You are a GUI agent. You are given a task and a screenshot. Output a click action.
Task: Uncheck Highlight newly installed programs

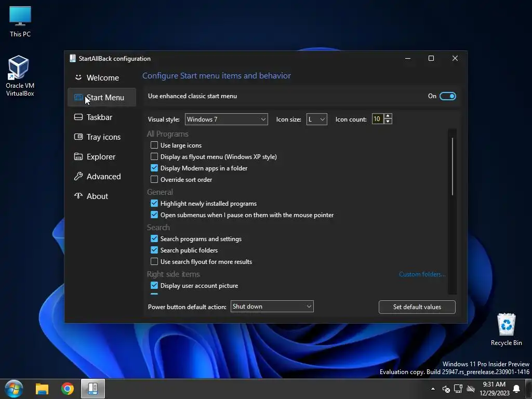click(154, 203)
